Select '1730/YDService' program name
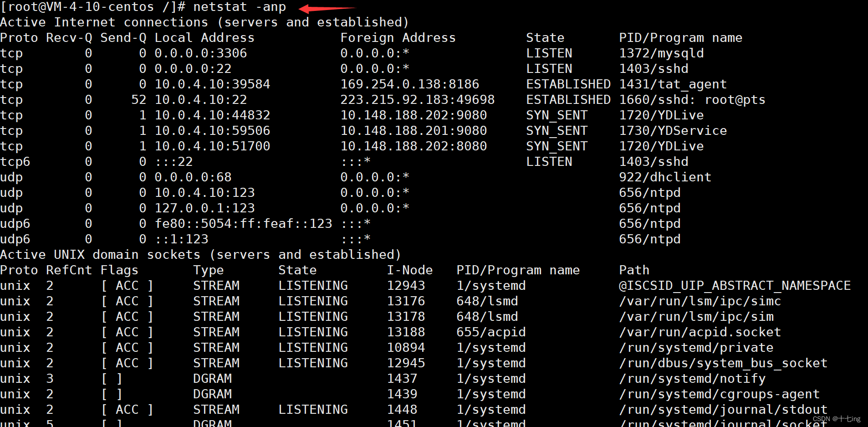The height and width of the screenshot is (427, 868). [x=673, y=131]
